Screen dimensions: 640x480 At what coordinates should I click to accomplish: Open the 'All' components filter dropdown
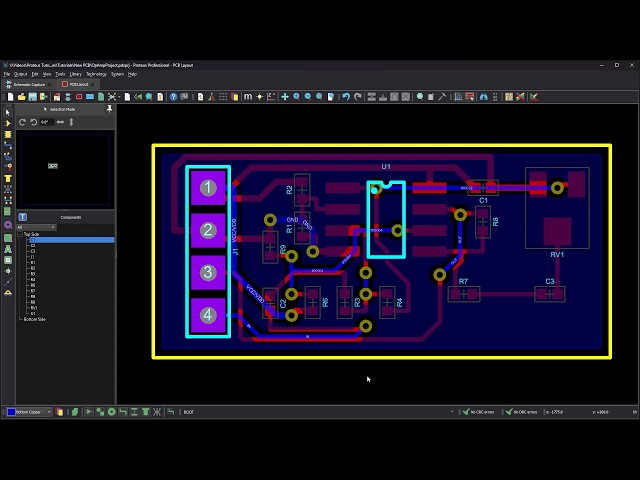click(x=36, y=227)
